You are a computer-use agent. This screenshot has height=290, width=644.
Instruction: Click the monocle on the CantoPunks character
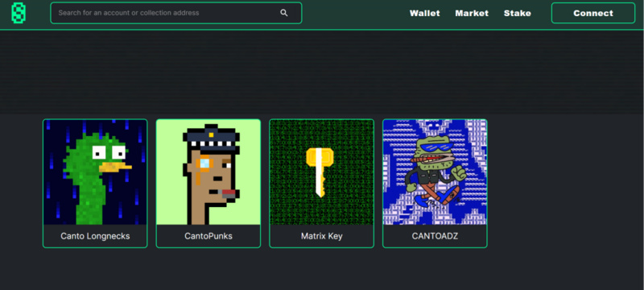[204, 164]
